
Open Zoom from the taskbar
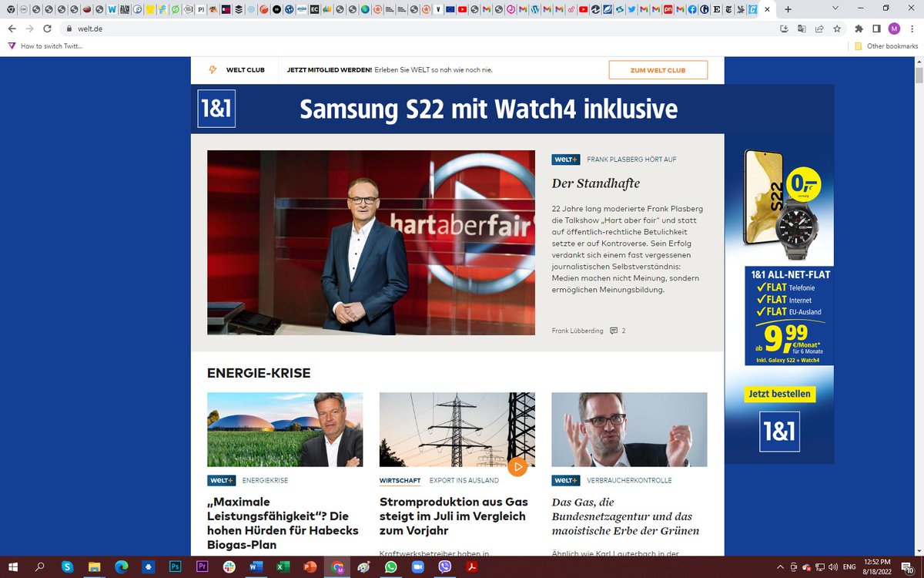417,566
